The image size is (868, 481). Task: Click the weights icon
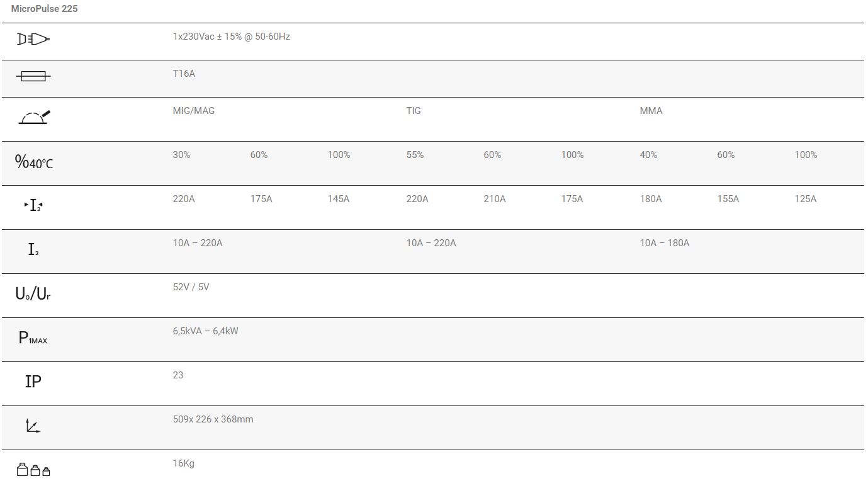(33, 470)
